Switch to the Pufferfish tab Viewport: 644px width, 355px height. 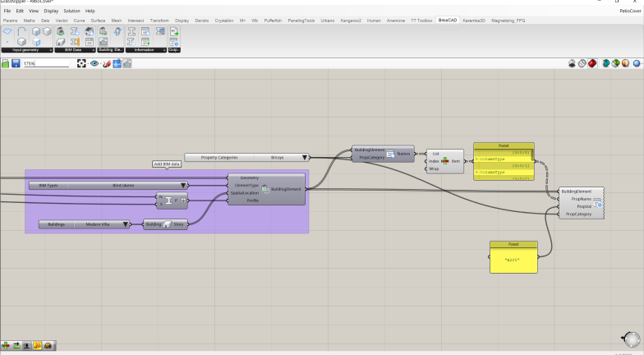pyautogui.click(x=273, y=21)
